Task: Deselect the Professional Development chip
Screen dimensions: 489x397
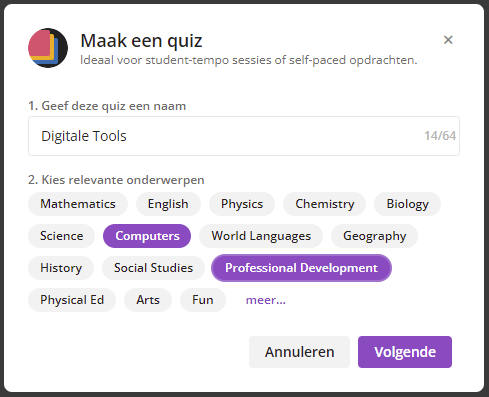Action: point(301,268)
